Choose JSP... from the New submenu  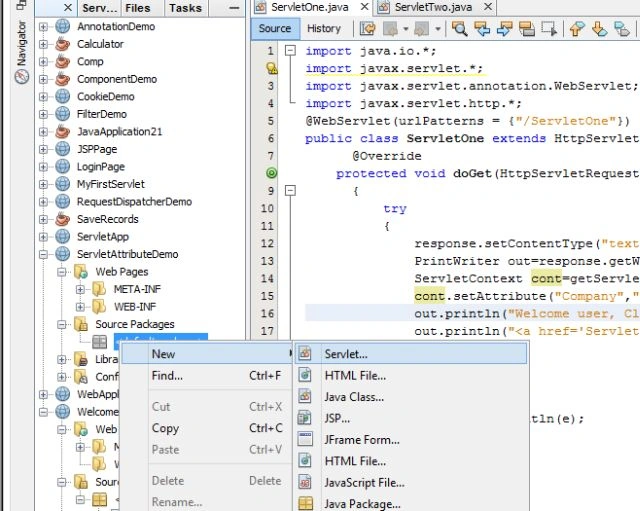click(x=411, y=418)
